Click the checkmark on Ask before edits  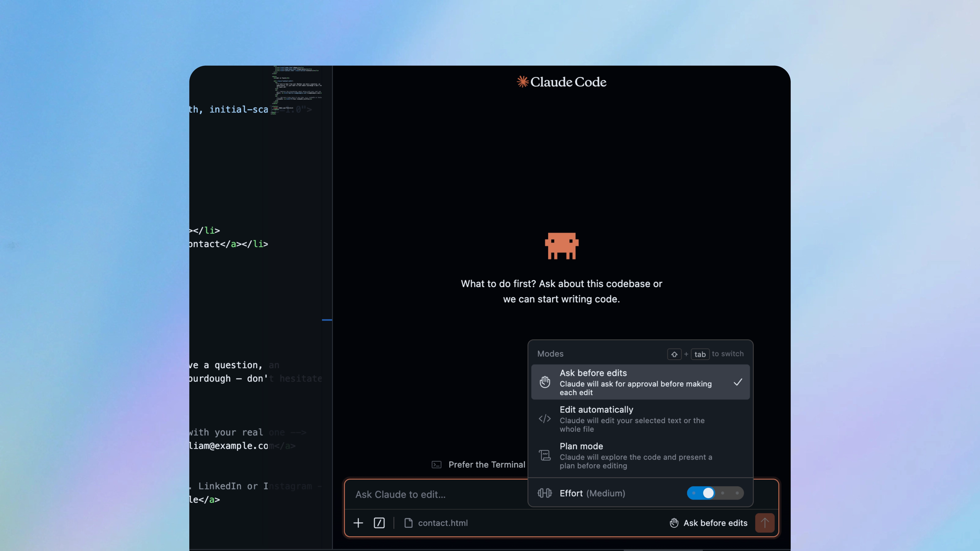738,382
